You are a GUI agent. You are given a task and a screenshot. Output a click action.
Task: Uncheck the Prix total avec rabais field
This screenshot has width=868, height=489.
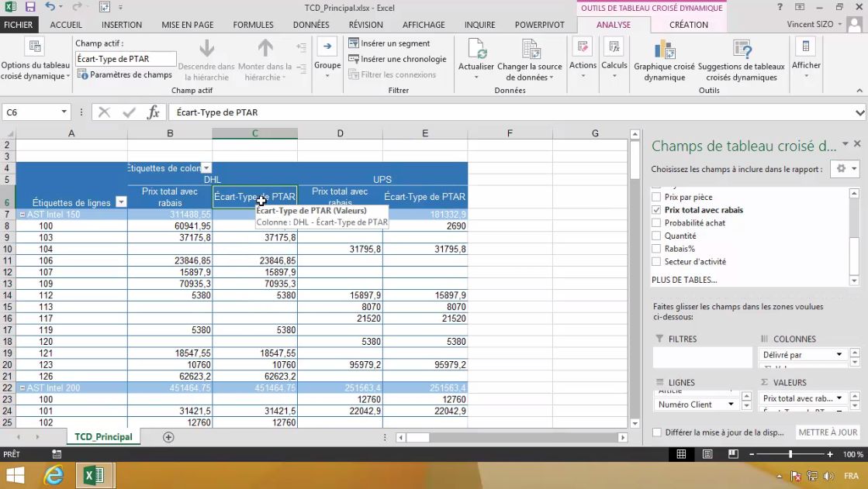[657, 210]
